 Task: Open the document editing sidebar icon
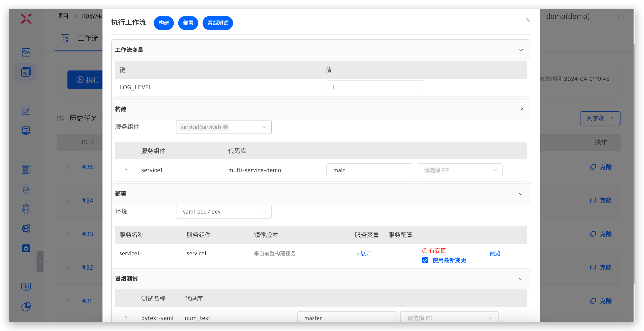click(26, 111)
